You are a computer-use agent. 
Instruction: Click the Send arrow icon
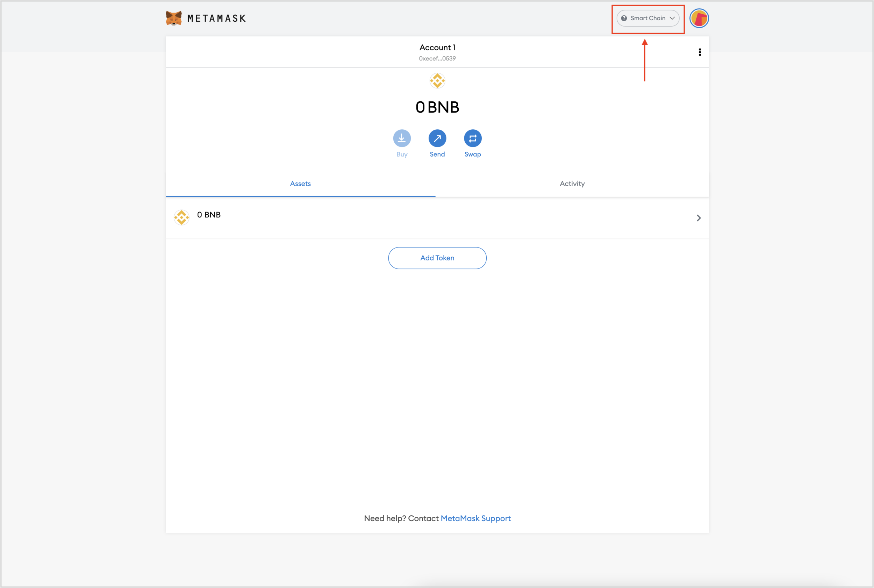point(437,138)
